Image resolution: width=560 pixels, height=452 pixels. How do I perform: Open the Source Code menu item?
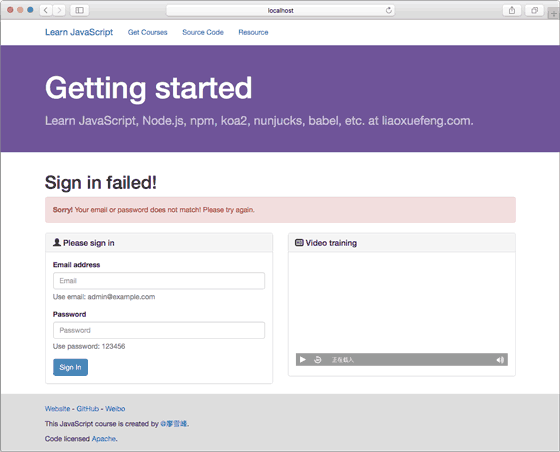pyautogui.click(x=203, y=32)
